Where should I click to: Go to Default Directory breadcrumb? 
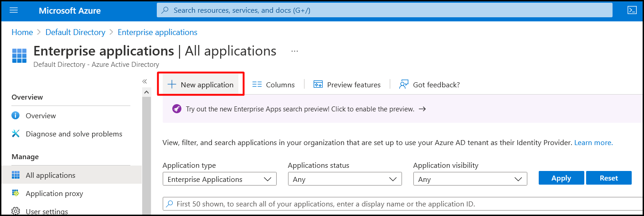click(x=75, y=32)
